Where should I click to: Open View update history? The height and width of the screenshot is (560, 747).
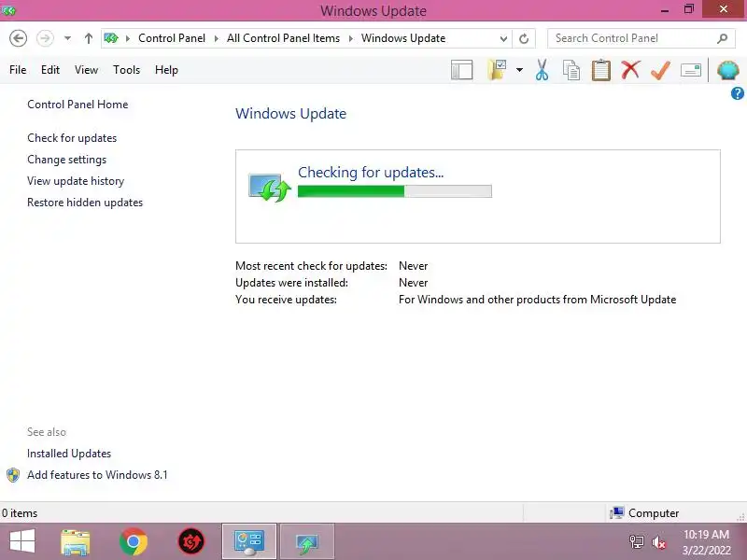point(76,181)
